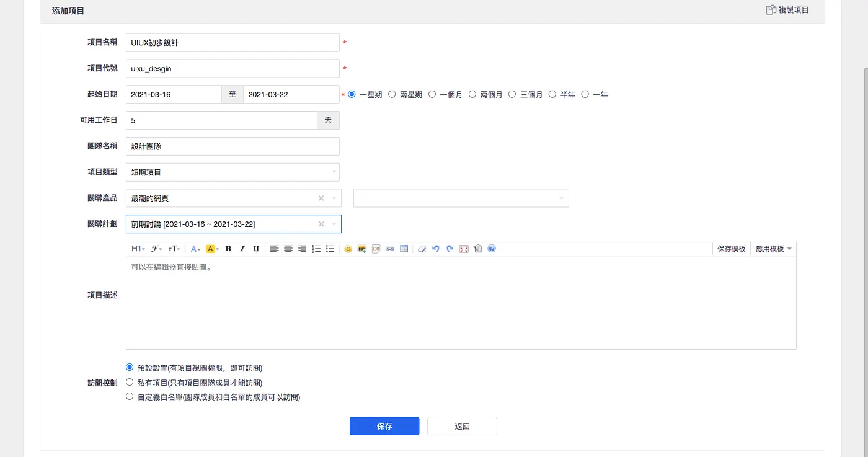Open the editor's blue help icon
Image resolution: width=868 pixels, height=457 pixels.
[x=492, y=249]
